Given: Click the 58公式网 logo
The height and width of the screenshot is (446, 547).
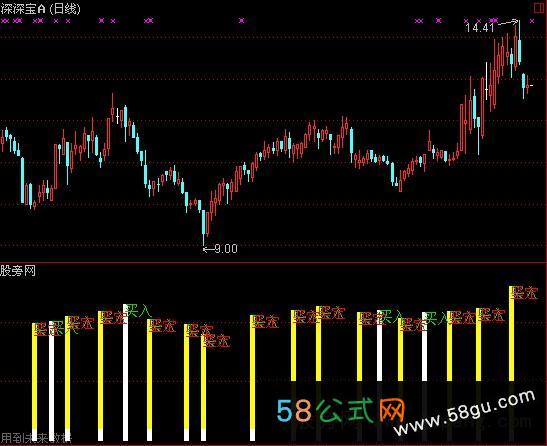Looking at the screenshot, I should pos(341,410).
